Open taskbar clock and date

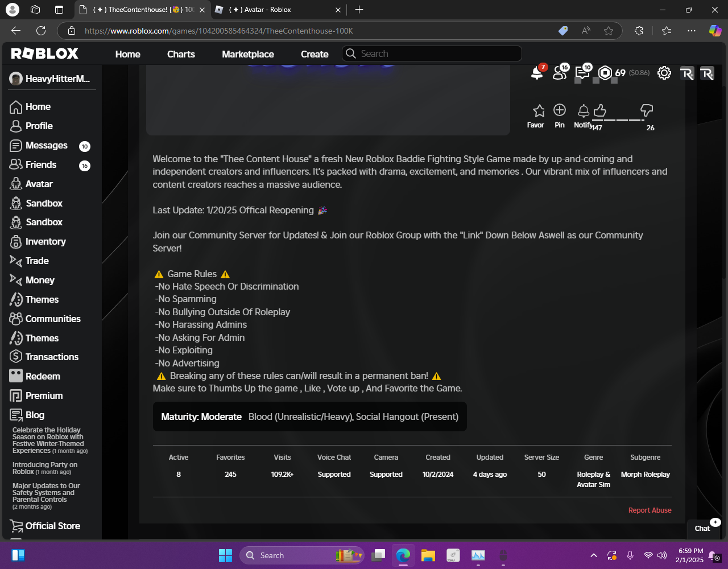pos(690,555)
